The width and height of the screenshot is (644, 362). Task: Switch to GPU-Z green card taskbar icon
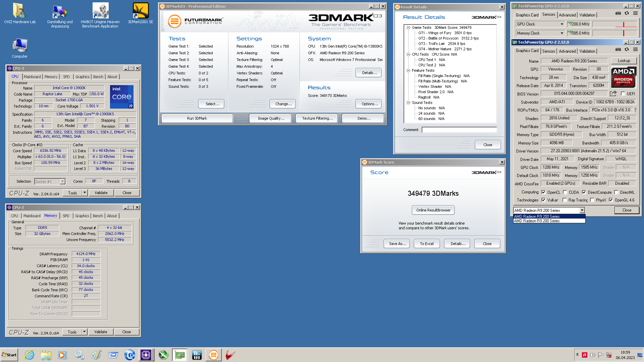coord(180,355)
